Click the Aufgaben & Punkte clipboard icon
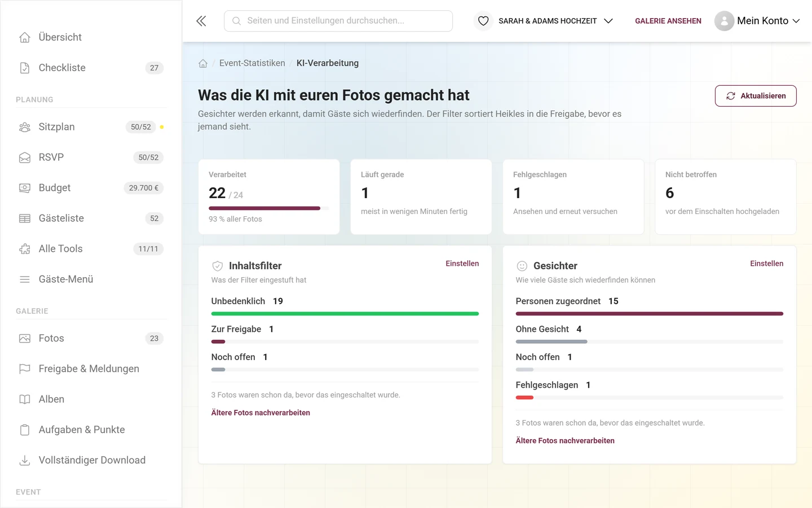The image size is (812, 508). pyautogui.click(x=25, y=430)
